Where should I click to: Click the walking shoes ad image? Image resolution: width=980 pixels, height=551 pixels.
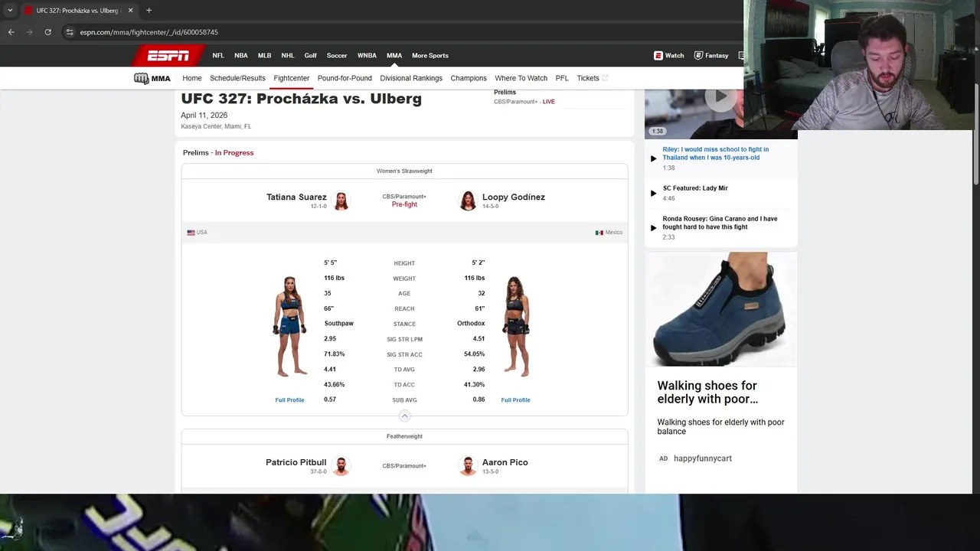(720, 309)
